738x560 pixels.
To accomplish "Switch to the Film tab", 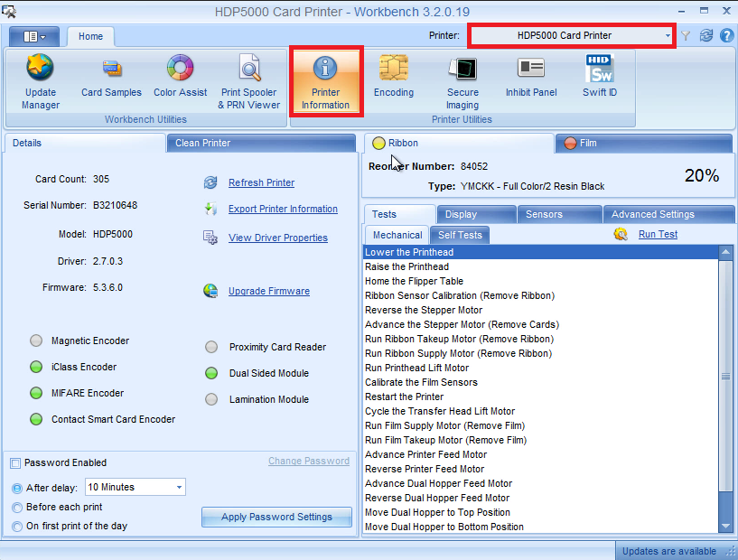I will [x=644, y=143].
